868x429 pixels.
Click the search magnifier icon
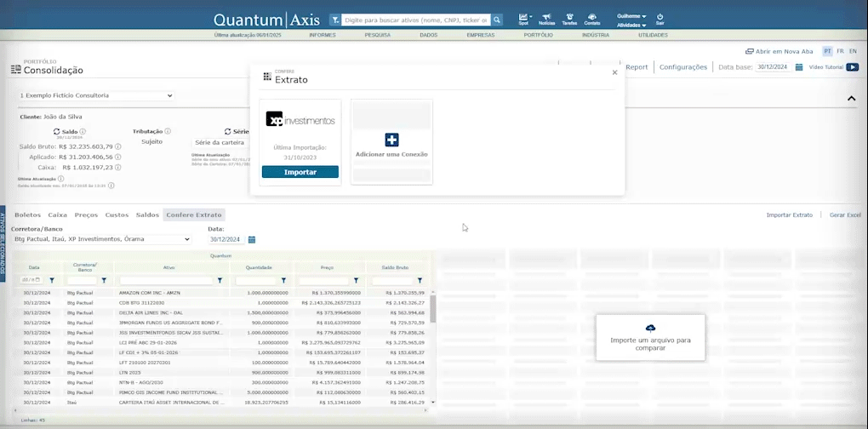pos(497,20)
